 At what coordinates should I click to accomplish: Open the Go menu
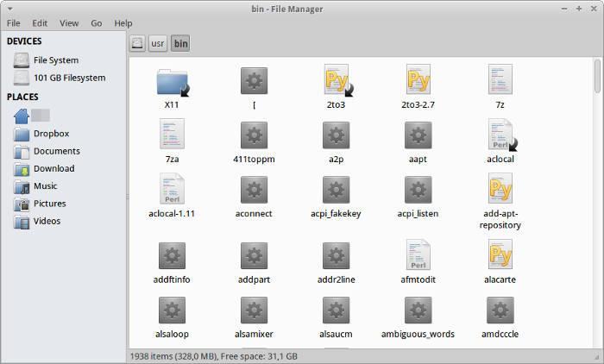click(96, 23)
